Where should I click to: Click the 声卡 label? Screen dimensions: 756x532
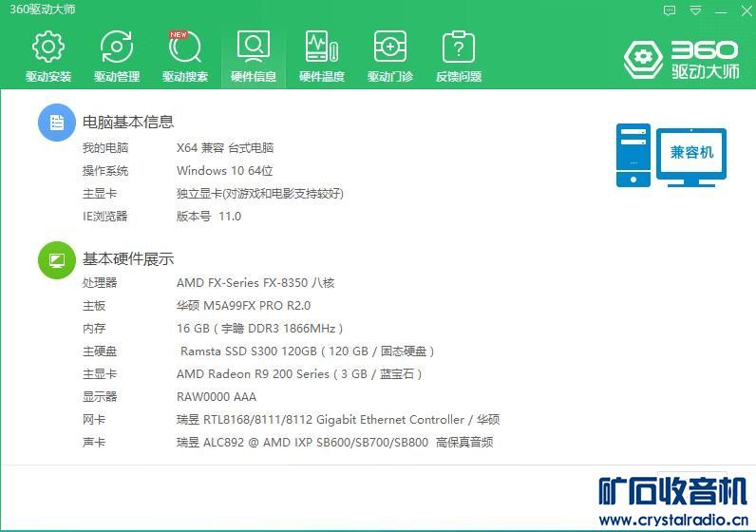[x=94, y=443]
